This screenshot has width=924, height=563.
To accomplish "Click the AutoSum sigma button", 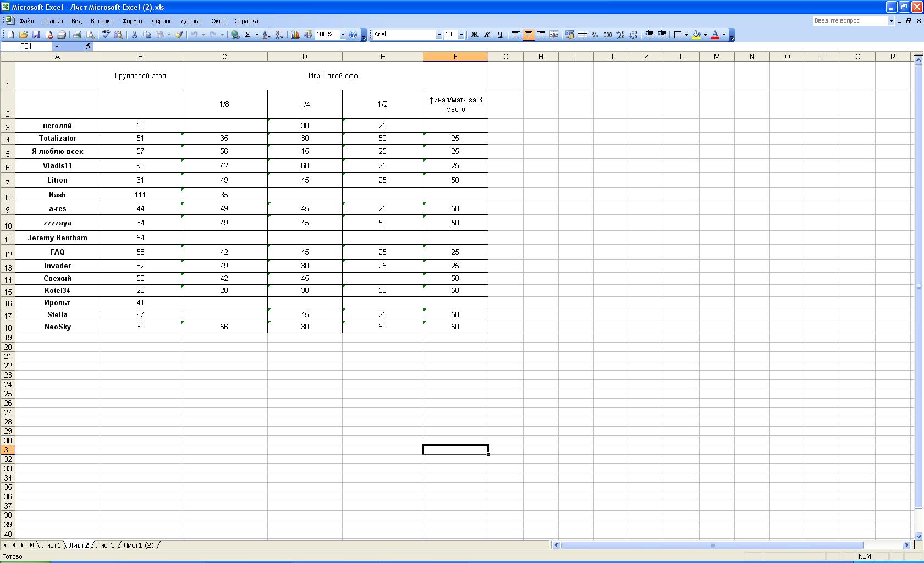I will pyautogui.click(x=248, y=35).
